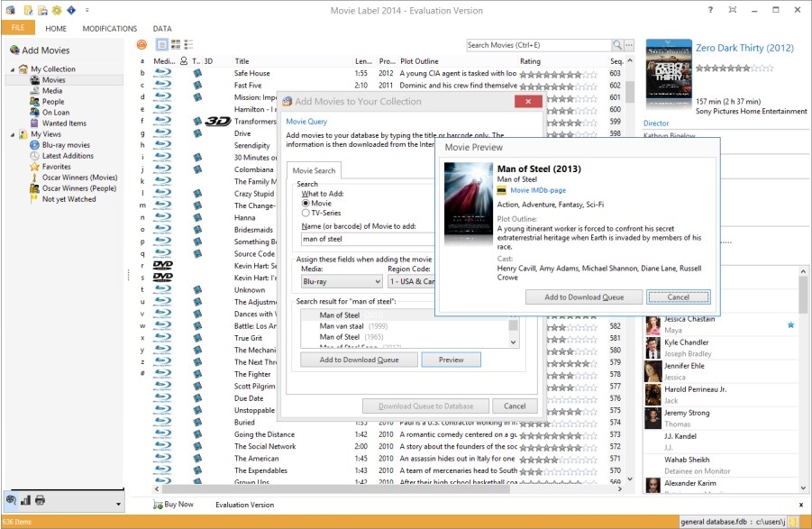Click the full-screen icon in the title bar
Viewport: 812px width, 529px height.
click(x=733, y=10)
